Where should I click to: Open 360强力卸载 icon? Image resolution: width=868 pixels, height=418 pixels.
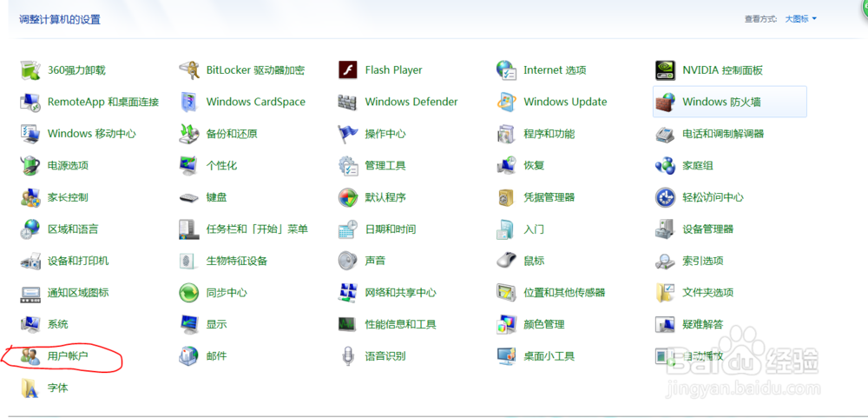click(30, 70)
